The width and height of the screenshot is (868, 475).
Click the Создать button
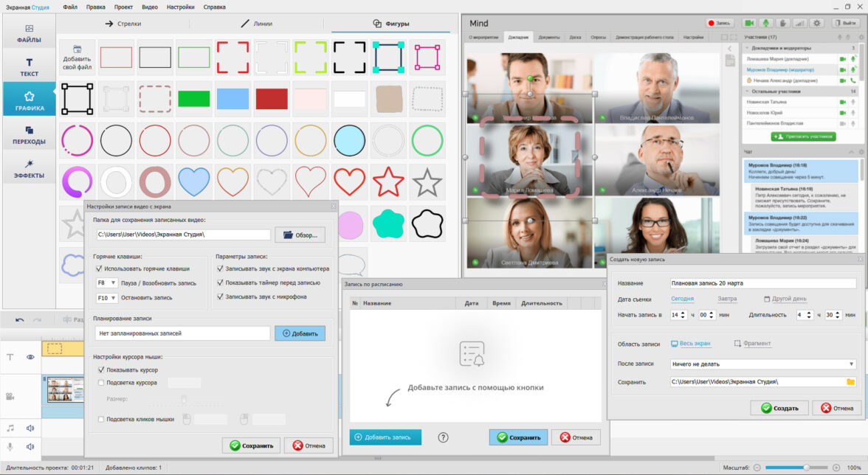click(779, 408)
